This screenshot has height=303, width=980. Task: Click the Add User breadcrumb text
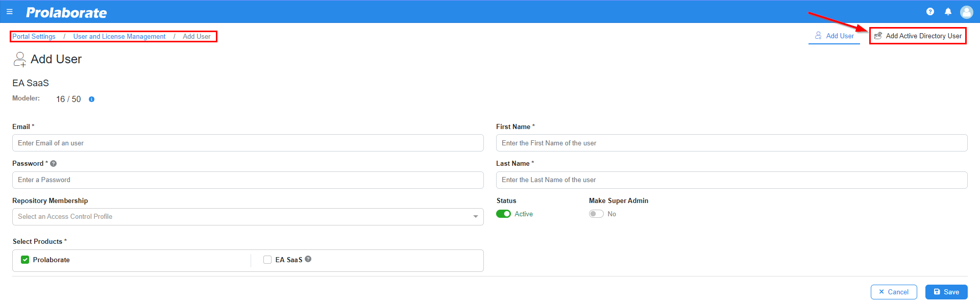197,36
